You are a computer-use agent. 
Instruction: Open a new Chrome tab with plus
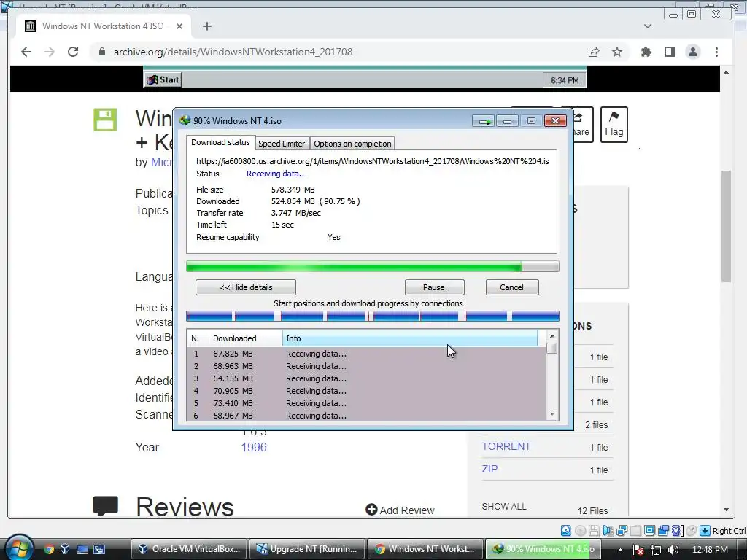point(206,26)
